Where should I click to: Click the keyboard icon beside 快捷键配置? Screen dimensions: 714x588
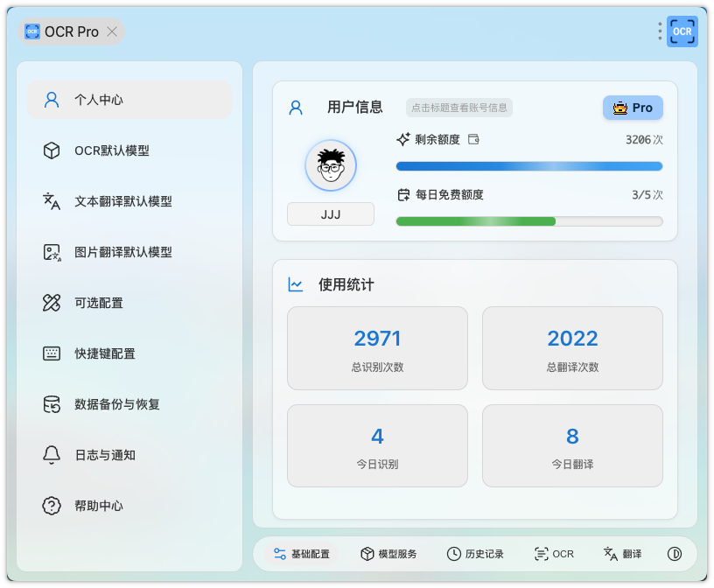click(x=52, y=353)
